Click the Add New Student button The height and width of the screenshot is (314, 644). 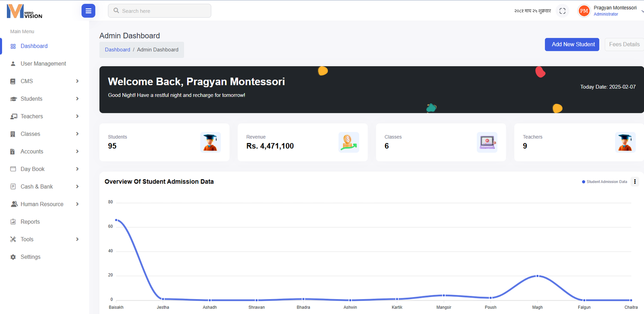(x=573, y=44)
